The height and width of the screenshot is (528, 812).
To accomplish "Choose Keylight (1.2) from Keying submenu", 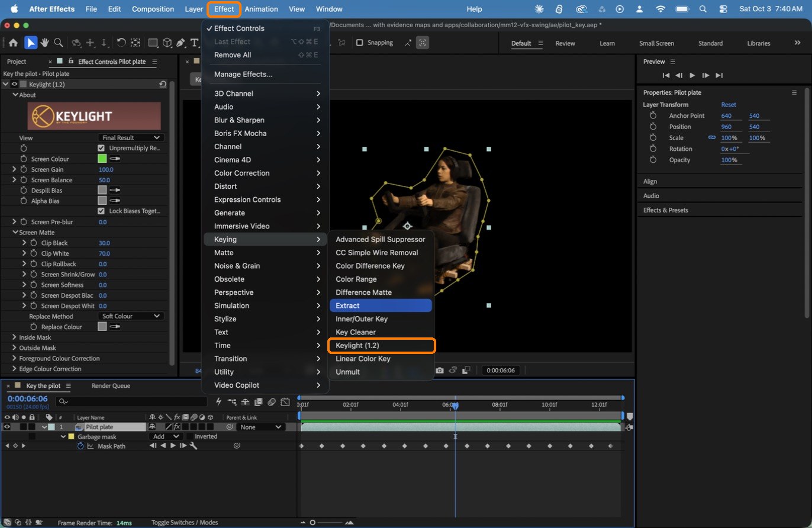I will 382,345.
